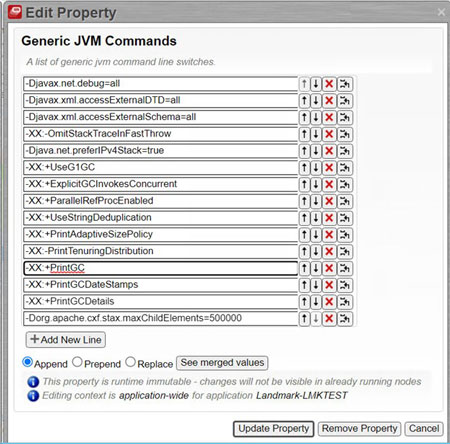Move -Dorg.apache.cxf.stax.maxChildElements line up

[304, 319]
